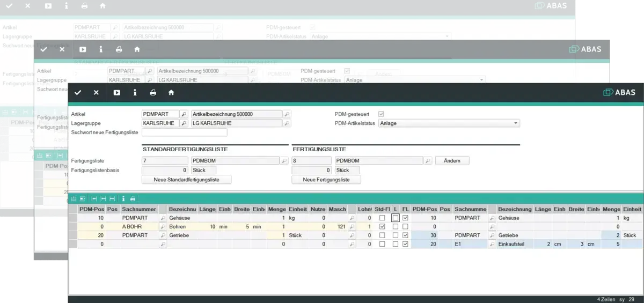This screenshot has width=644, height=303.
Task: Click the Masch column header
Action: click(x=338, y=209)
